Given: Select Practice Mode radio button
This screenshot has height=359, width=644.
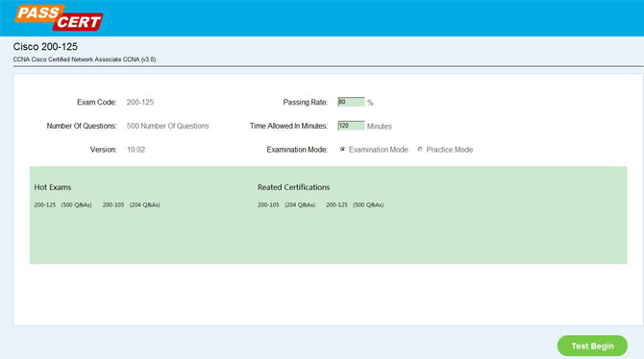Looking at the screenshot, I should (x=420, y=150).
